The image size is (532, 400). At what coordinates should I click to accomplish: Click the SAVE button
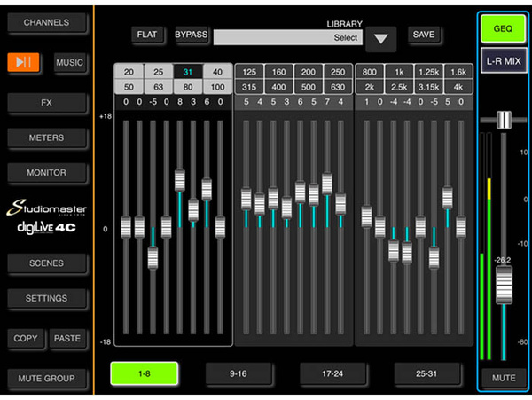point(424,35)
